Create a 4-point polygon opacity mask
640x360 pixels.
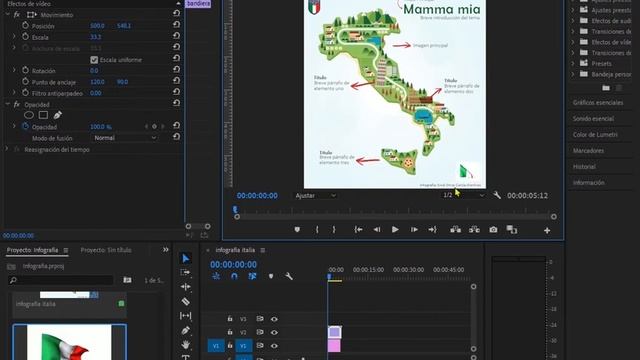(x=43, y=116)
